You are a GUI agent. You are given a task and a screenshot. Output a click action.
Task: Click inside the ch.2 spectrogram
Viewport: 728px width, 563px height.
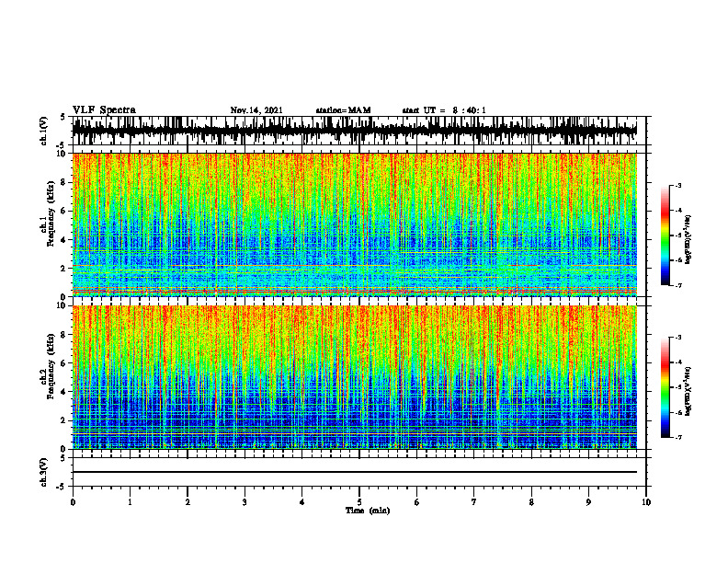(355, 377)
